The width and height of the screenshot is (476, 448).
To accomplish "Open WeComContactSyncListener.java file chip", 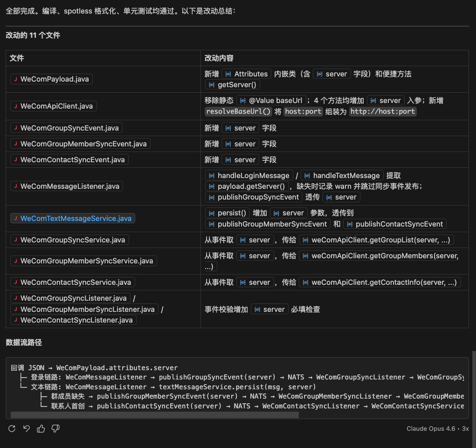I will [73, 320].
